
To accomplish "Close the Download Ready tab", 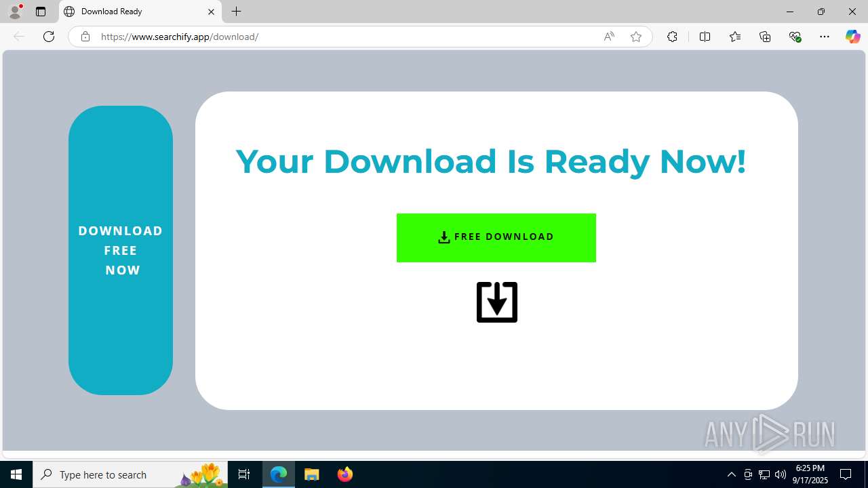I will 211,12.
